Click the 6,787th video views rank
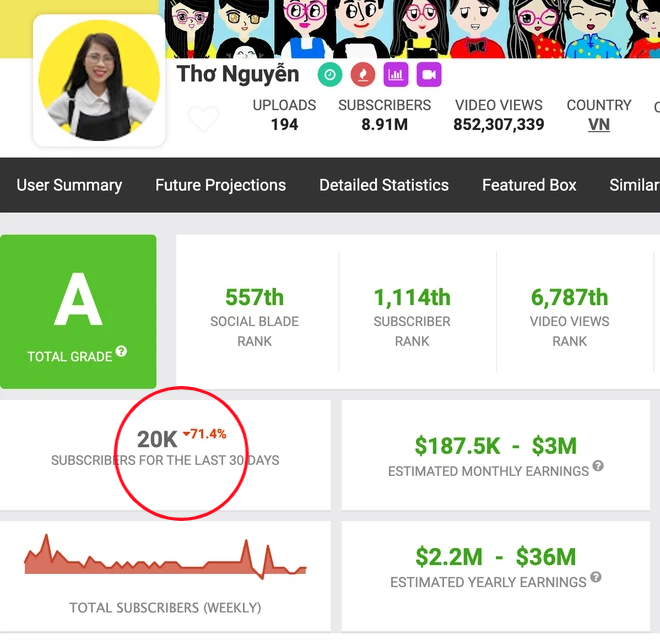The image size is (660, 640). 570,297
